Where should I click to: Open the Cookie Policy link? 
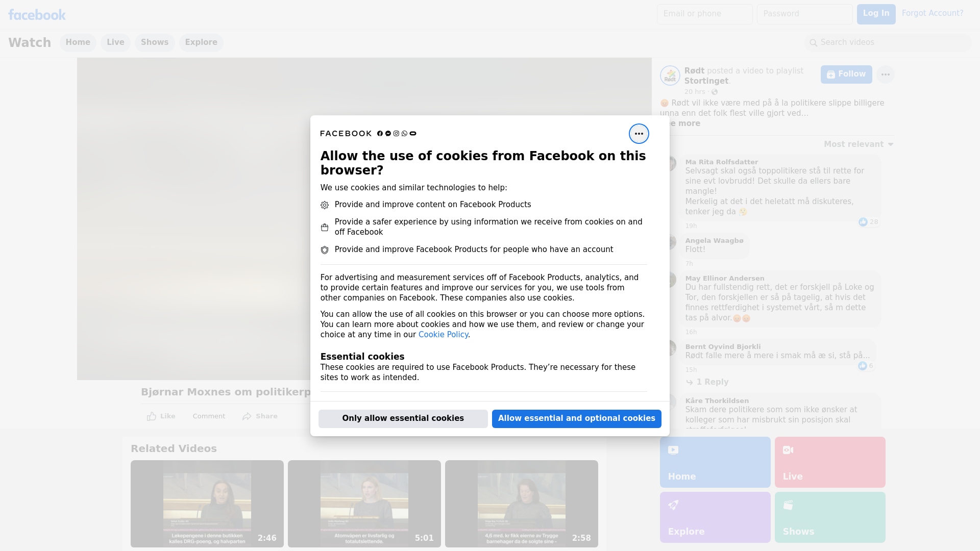443,335
